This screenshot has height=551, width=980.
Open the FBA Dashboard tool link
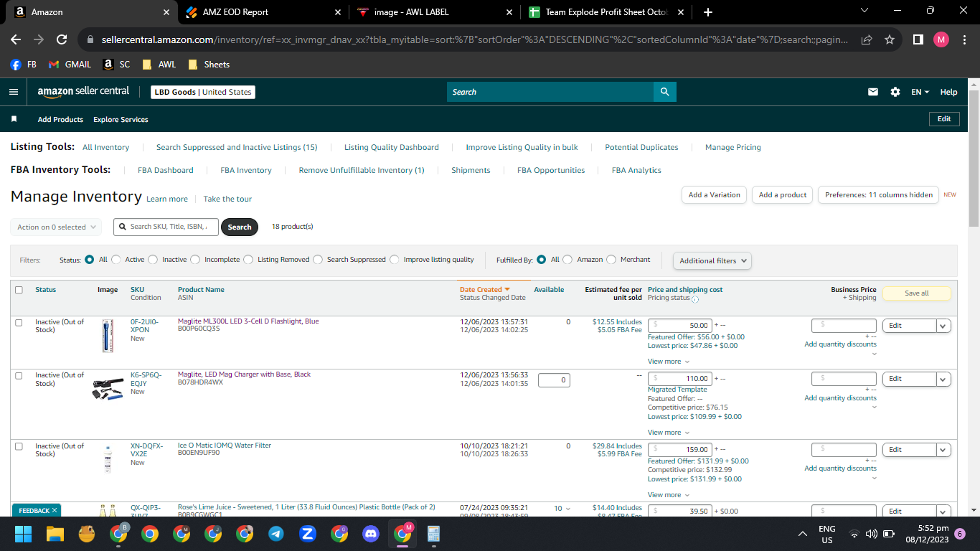(166, 171)
